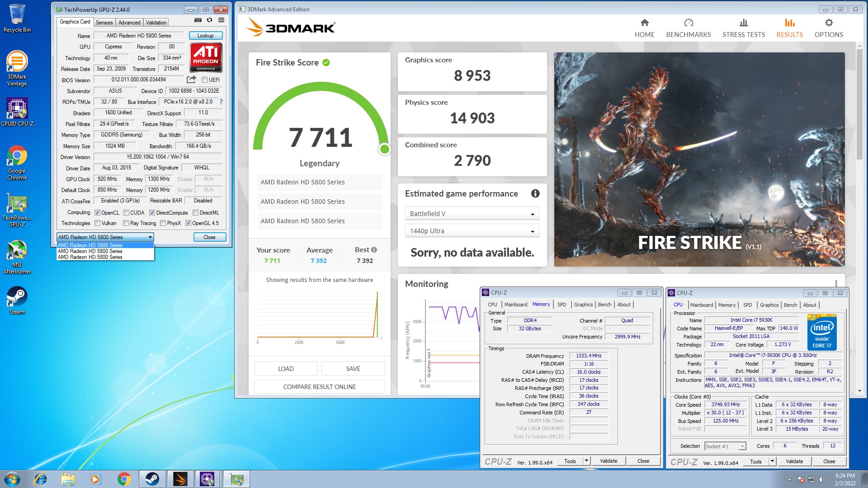Switch to GPU-Z Sensors tab

pyautogui.click(x=104, y=22)
